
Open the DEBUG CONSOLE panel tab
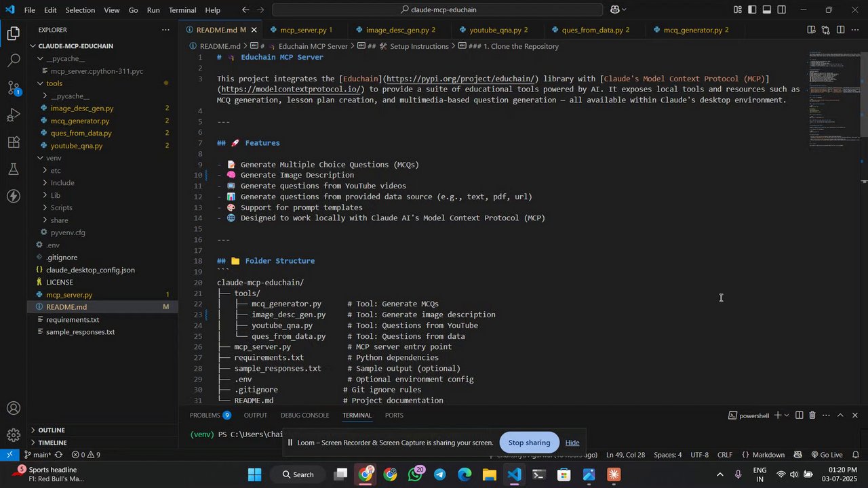click(x=304, y=415)
